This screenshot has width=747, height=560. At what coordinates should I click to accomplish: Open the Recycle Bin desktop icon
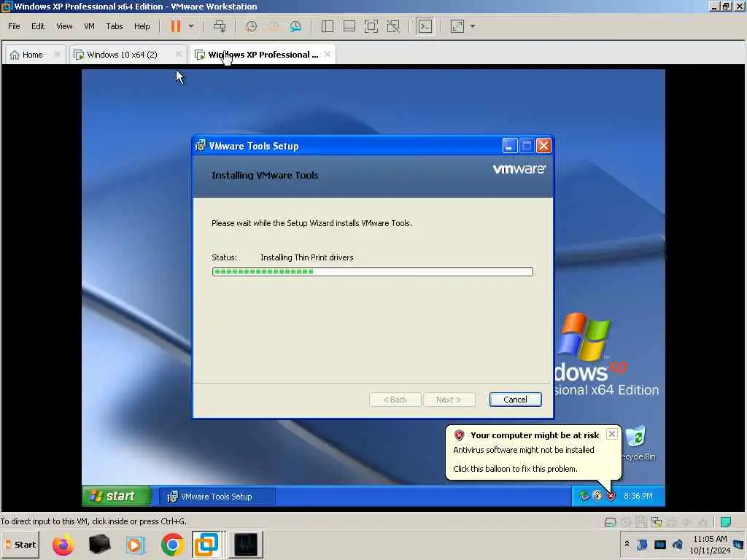pos(638,443)
